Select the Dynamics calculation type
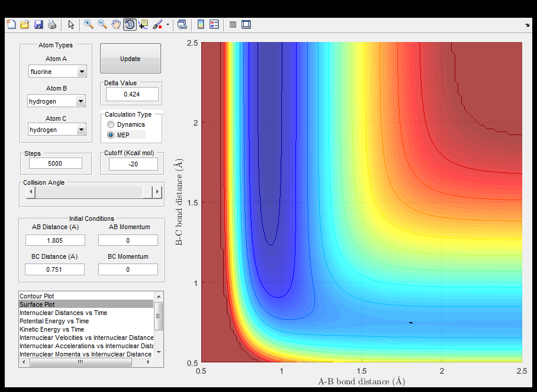Screen dimensions: 537x392 110,125
